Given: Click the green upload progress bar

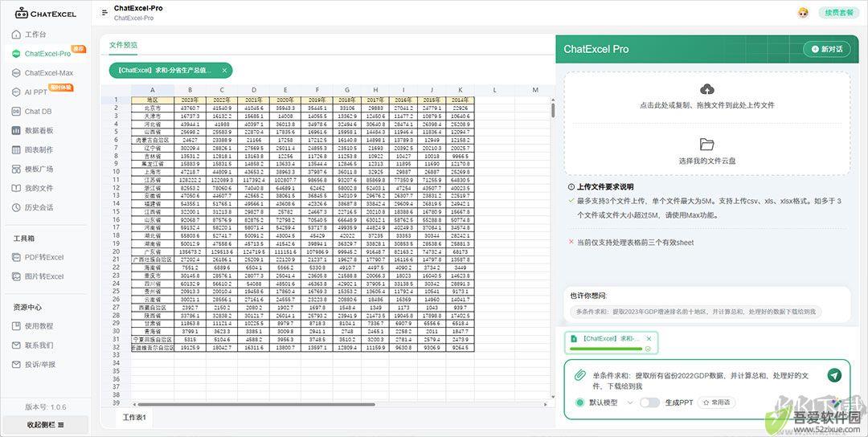Looking at the screenshot, I should (x=606, y=349).
